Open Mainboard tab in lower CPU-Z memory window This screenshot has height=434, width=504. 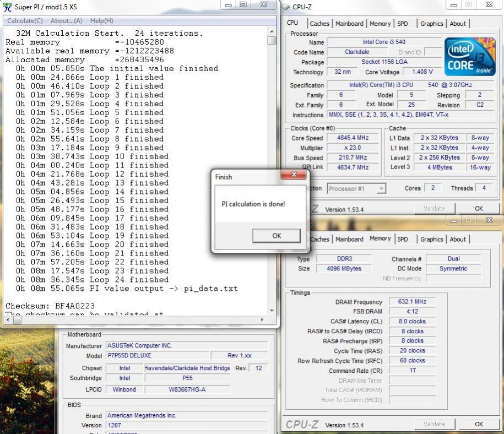tap(349, 239)
